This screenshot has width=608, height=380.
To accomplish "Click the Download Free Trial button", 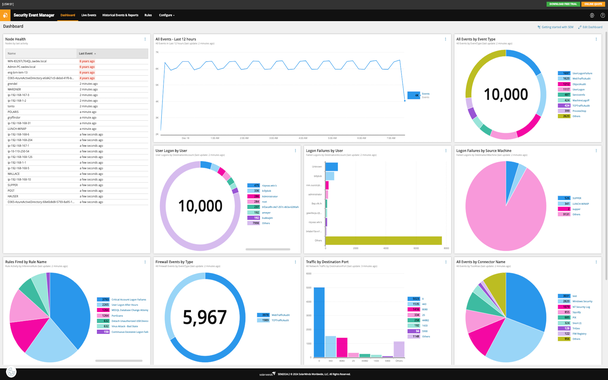I will [563, 4].
